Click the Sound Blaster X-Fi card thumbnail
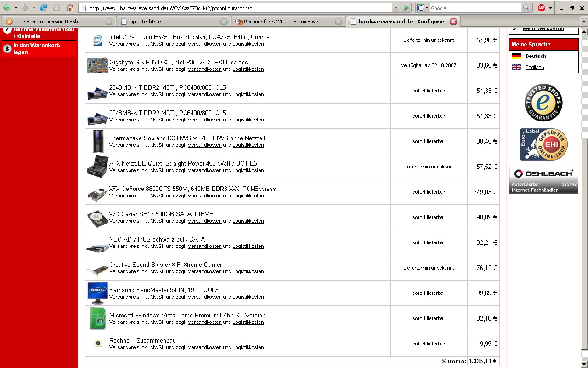This screenshot has width=588, height=368. tap(97, 270)
